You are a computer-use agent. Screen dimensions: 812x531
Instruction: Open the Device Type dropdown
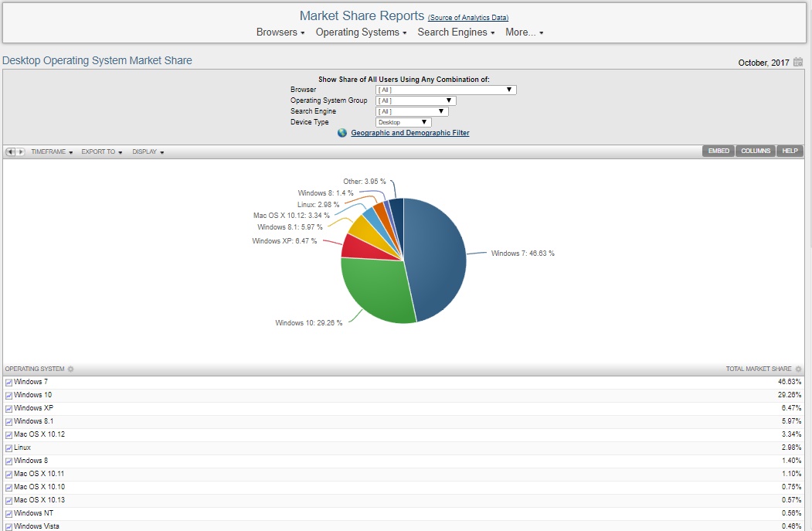coord(403,122)
